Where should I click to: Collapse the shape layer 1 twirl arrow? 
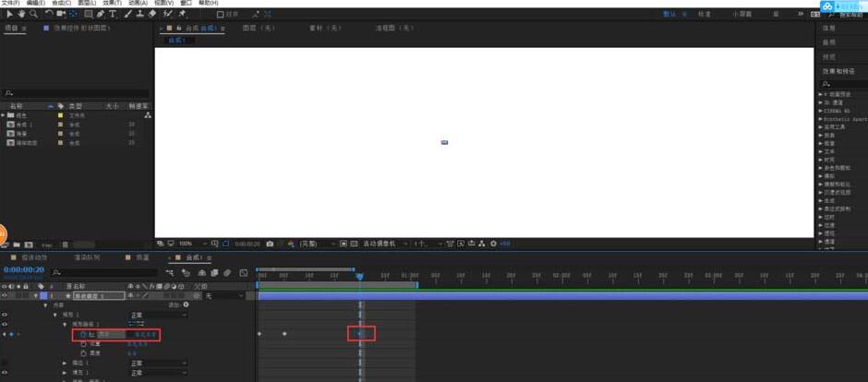tap(36, 296)
